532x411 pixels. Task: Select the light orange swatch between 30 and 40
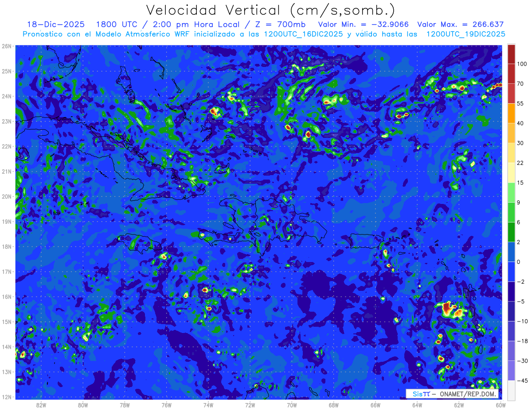pyautogui.click(x=511, y=133)
